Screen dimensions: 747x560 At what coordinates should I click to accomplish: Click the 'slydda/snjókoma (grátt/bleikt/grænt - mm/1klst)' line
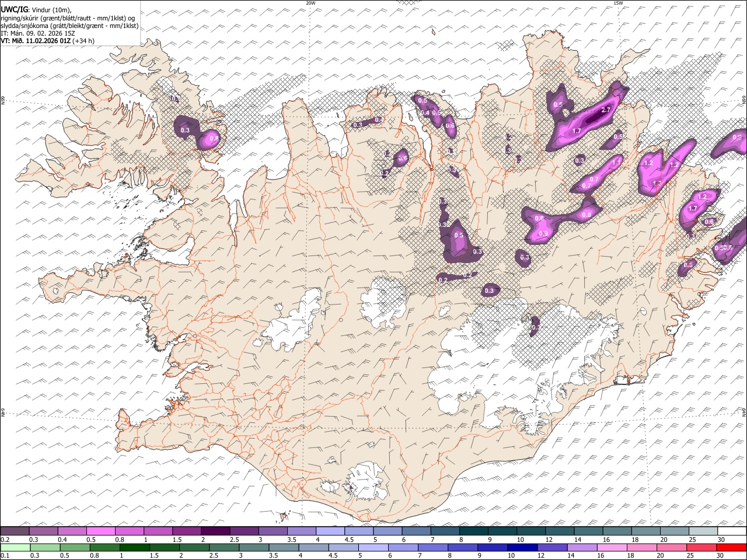point(69,26)
